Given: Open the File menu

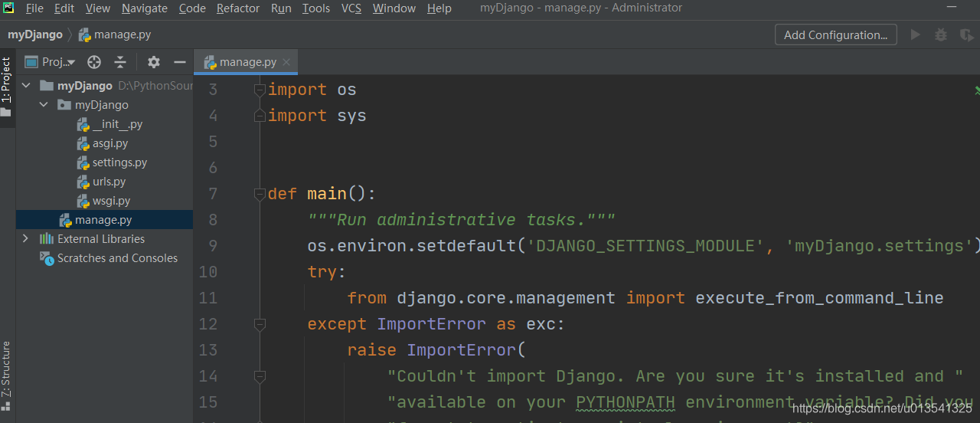Looking at the screenshot, I should click(34, 8).
